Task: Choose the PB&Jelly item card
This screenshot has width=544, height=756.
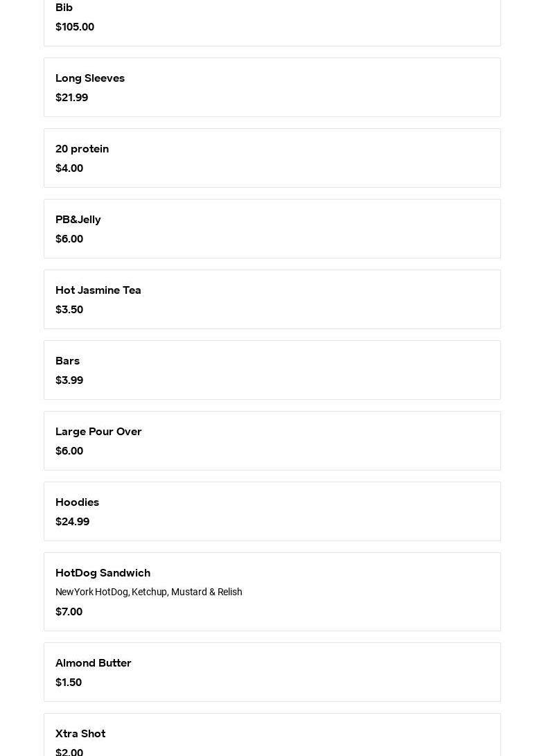Action: click(x=272, y=229)
